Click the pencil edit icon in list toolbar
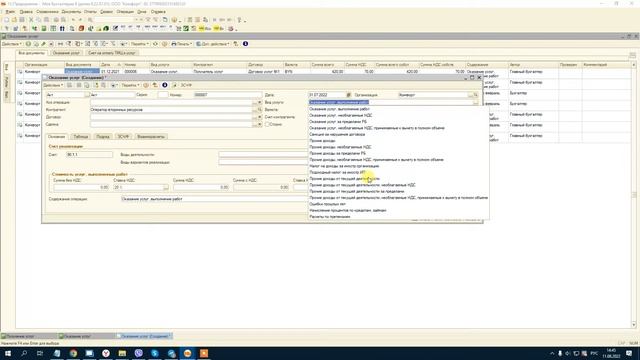640x360 pixels. click(x=44, y=44)
